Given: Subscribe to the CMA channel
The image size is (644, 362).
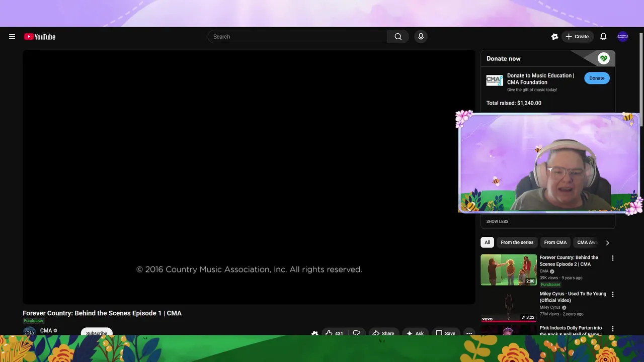Looking at the screenshot, I should 97,332.
